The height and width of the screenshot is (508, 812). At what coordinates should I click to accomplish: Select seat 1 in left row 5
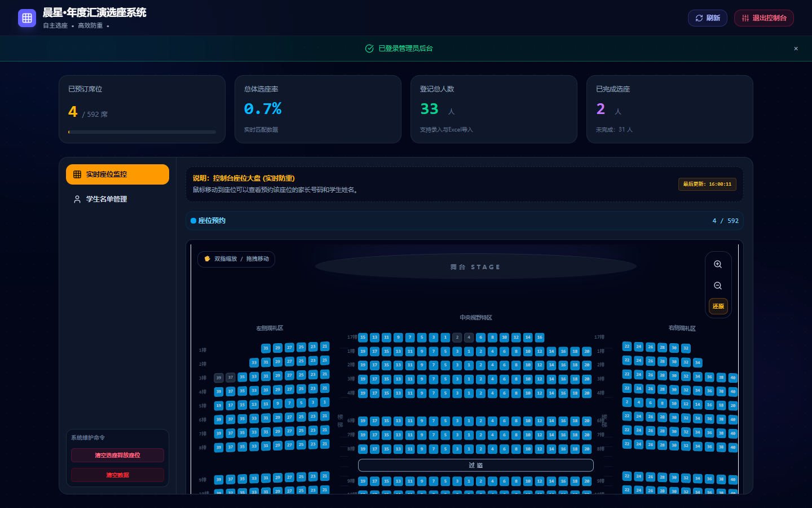pos(325,402)
